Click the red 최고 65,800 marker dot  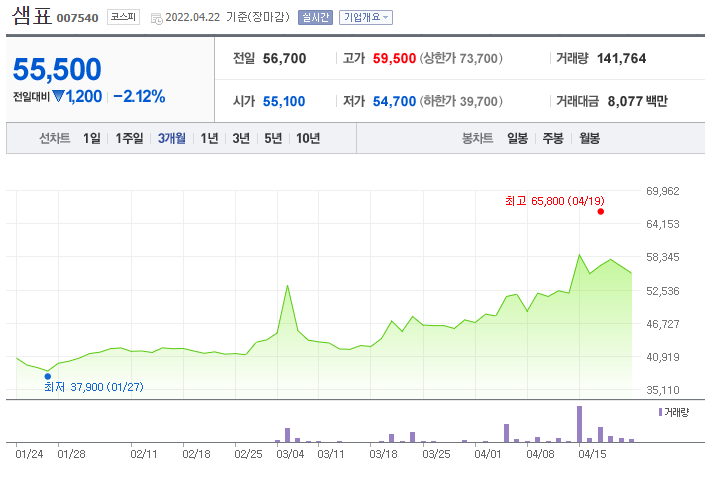pos(601,211)
